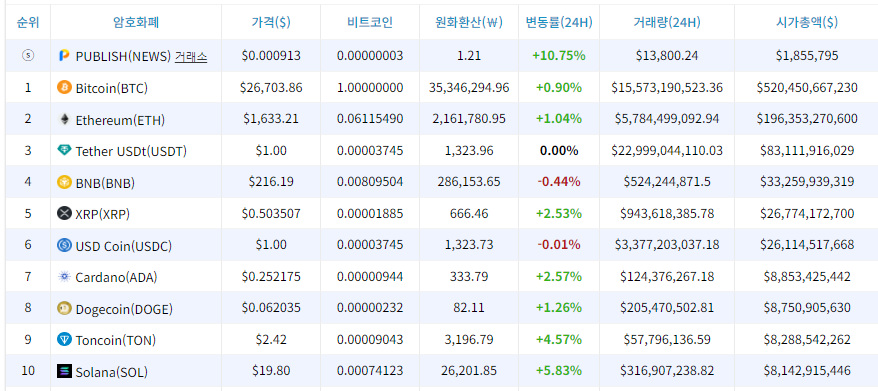Click the XRP black circle icon
The image size is (878, 391).
(x=64, y=213)
